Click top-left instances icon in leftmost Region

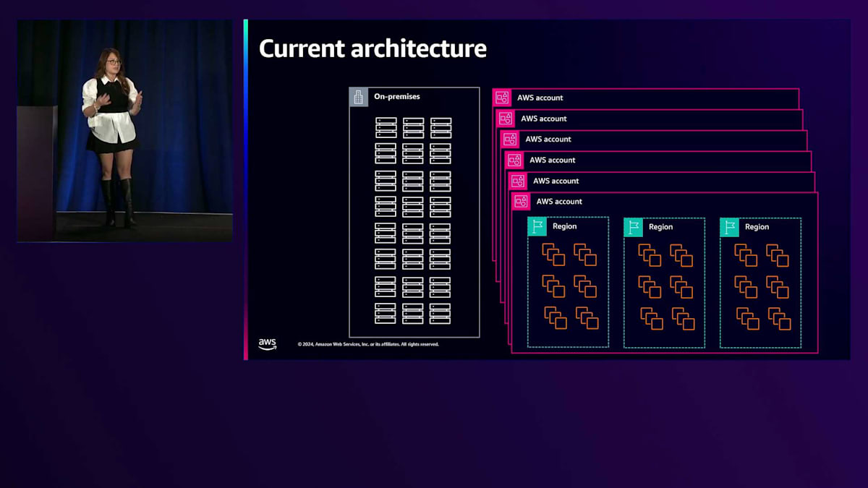tap(554, 254)
